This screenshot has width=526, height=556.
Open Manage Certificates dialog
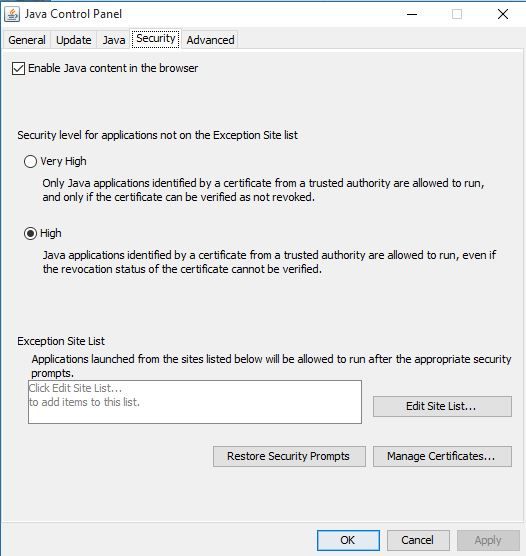tap(442, 456)
